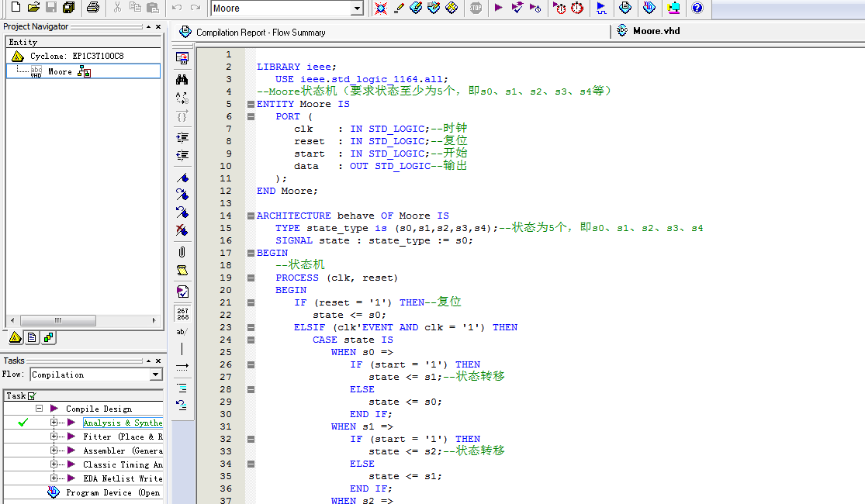Collapse the Compile Design task tree
The image size is (865, 504).
[x=39, y=409]
